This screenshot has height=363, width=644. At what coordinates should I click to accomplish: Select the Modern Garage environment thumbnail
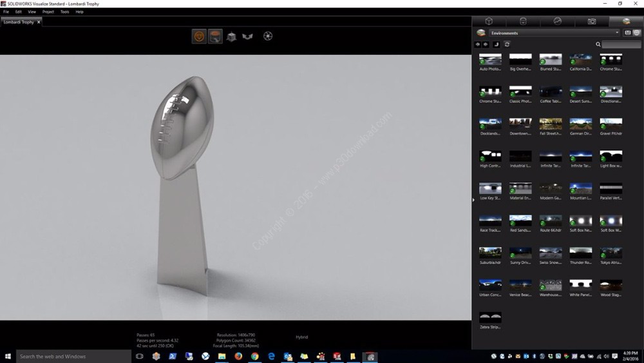[x=551, y=188]
